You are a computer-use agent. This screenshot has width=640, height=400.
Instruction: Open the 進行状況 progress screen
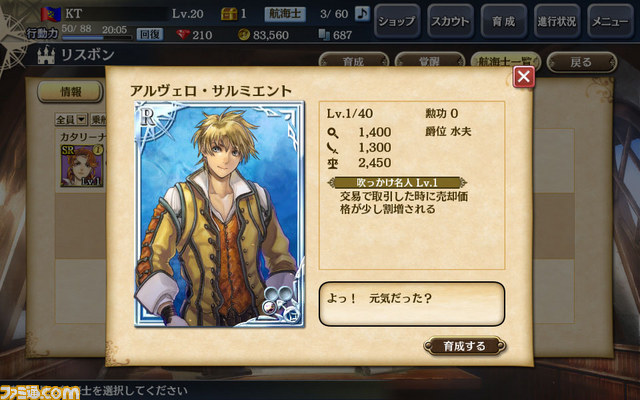(x=557, y=21)
